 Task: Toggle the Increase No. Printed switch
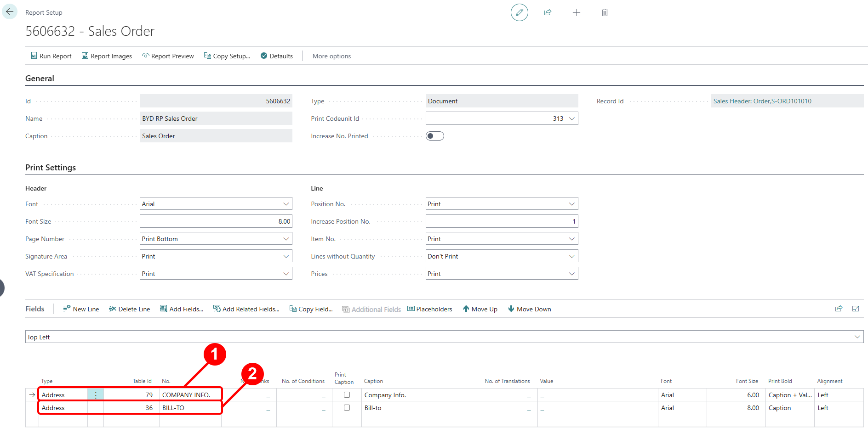(x=434, y=136)
